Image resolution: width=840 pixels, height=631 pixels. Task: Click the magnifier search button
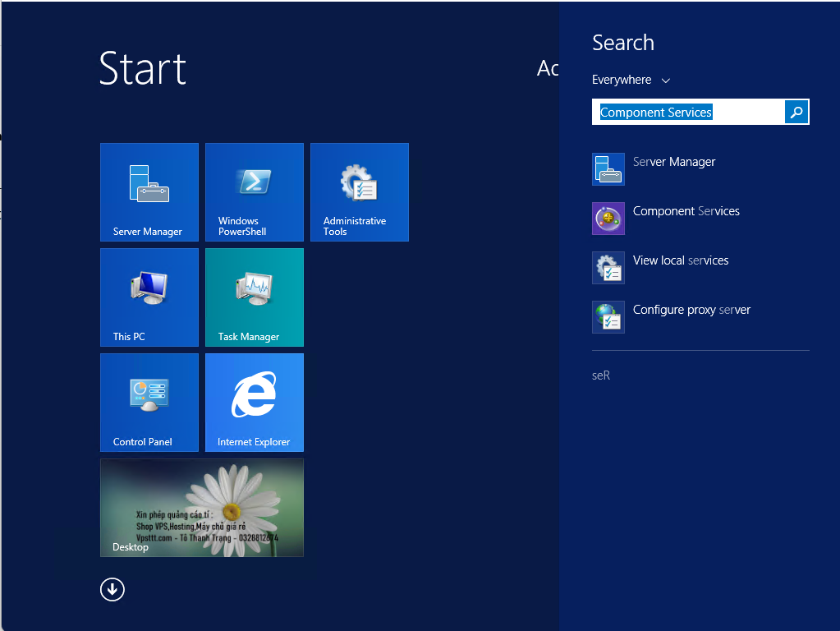pyautogui.click(x=796, y=112)
